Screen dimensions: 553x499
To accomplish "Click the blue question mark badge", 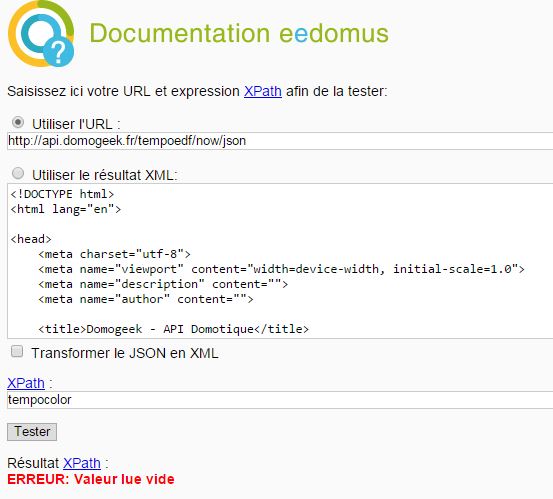I will click(59, 52).
